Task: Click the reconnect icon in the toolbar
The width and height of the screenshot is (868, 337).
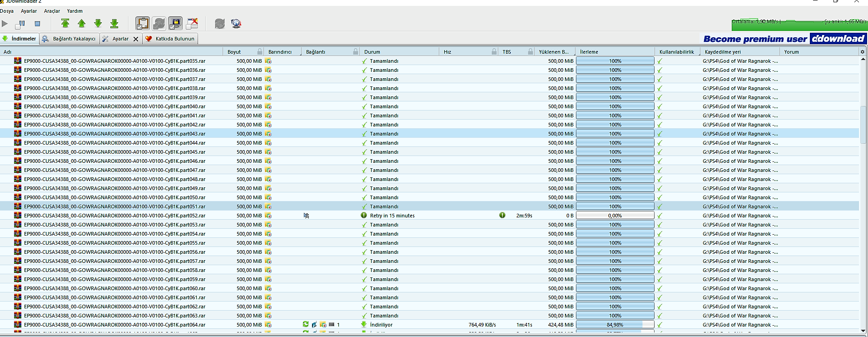Action: point(220,24)
